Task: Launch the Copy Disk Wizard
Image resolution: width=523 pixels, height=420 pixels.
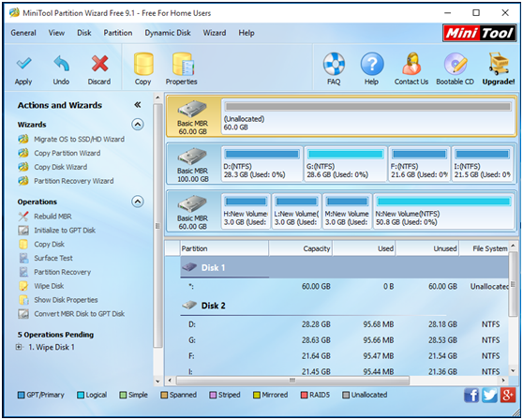Action: (x=60, y=167)
